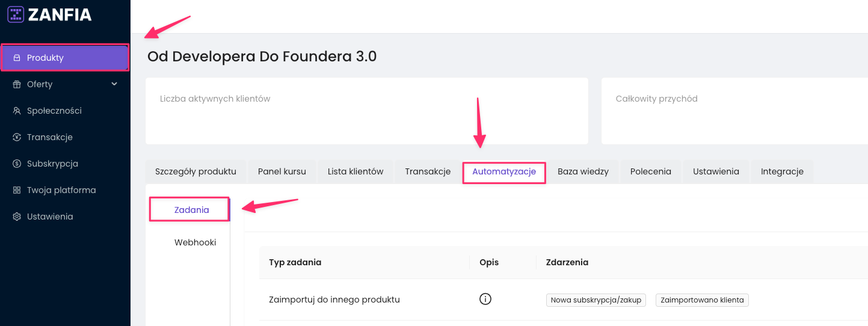The height and width of the screenshot is (326, 868).
Task: Click the Subskrypcja dollar icon
Action: [x=17, y=164]
